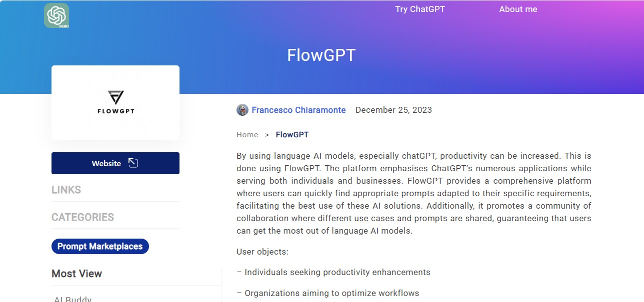This screenshot has height=302, width=644.
Task: Click the Website button label
Action: click(106, 163)
